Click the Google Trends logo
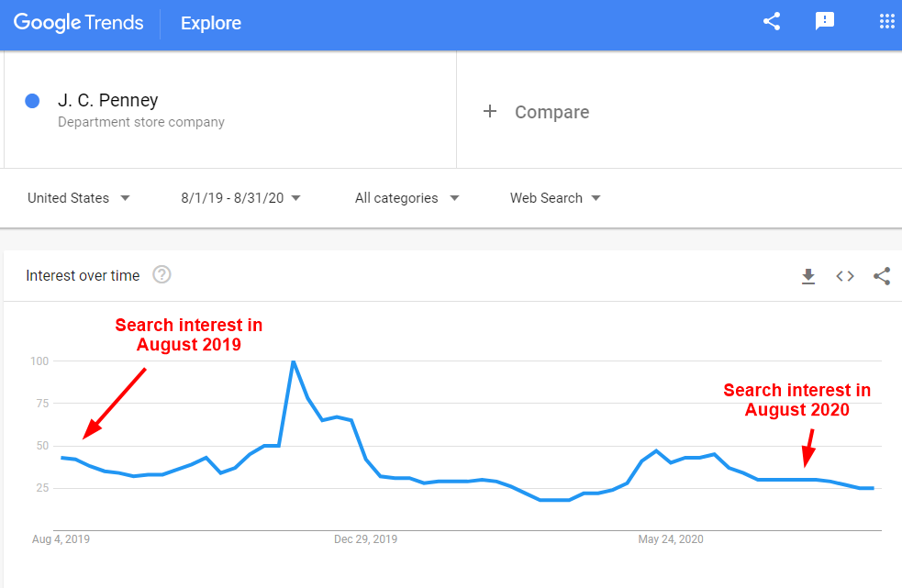The height and width of the screenshot is (588, 902). (x=79, y=23)
